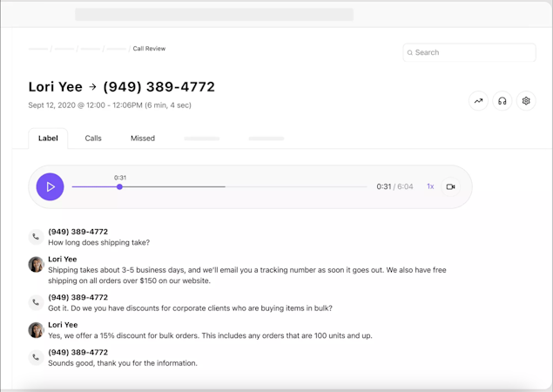This screenshot has width=553, height=392.
Task: Click the video camera icon in player
Action: [451, 186]
